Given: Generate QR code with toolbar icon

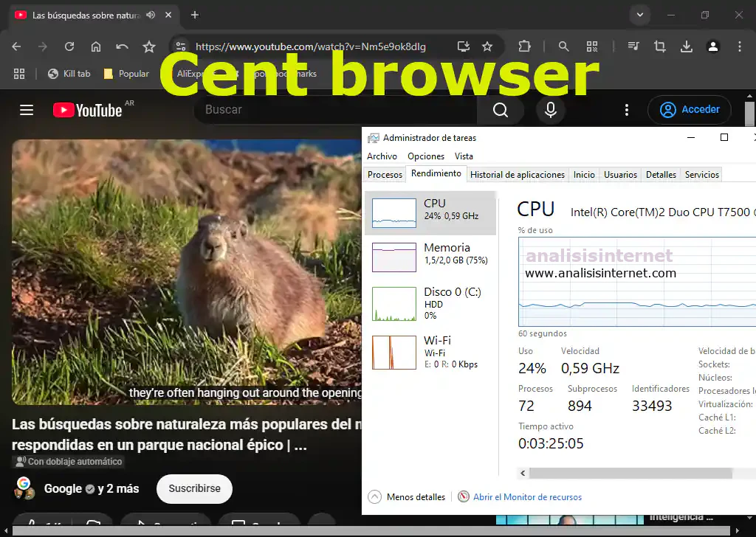Looking at the screenshot, I should 592,46.
